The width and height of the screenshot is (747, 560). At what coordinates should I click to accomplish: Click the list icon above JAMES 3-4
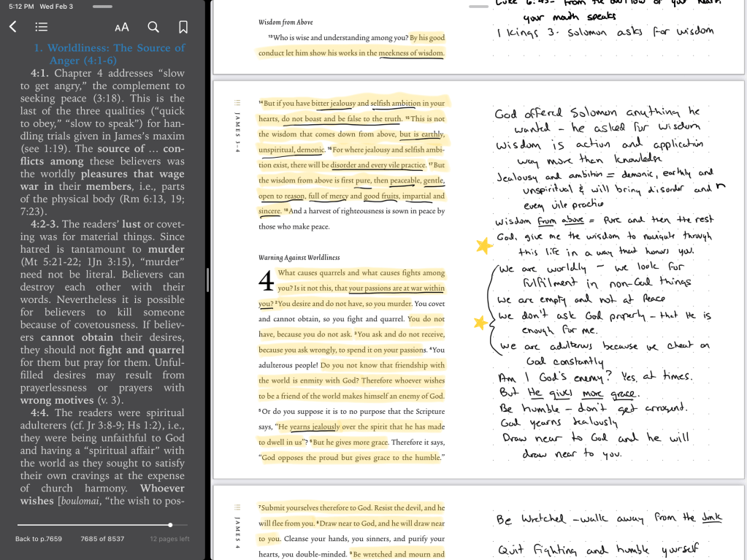point(237,103)
